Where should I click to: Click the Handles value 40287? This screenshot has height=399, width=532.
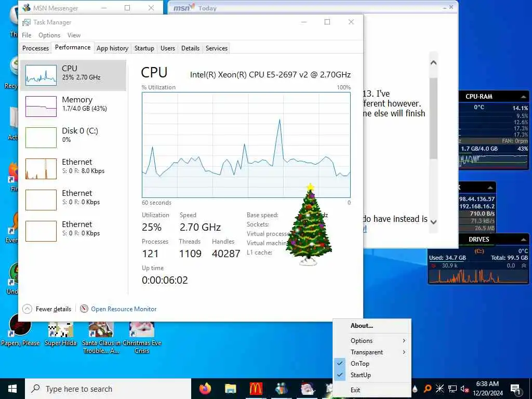click(226, 254)
